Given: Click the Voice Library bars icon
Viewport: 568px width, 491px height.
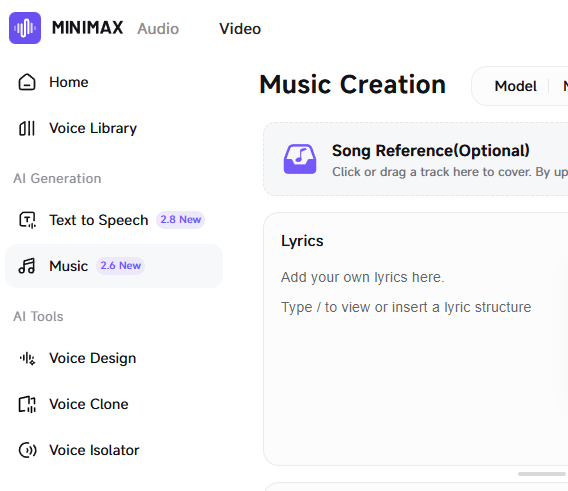Looking at the screenshot, I should (27, 128).
